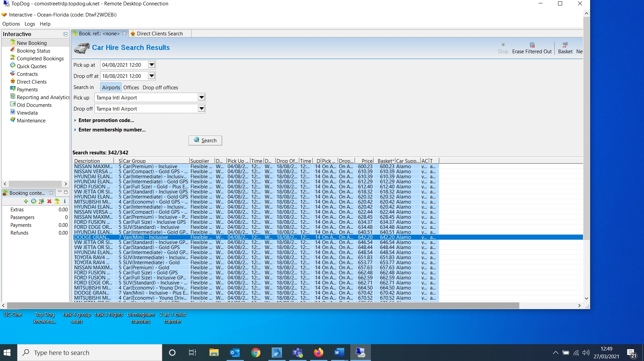Select the Airports search-in option
644x361 pixels.
(x=111, y=87)
